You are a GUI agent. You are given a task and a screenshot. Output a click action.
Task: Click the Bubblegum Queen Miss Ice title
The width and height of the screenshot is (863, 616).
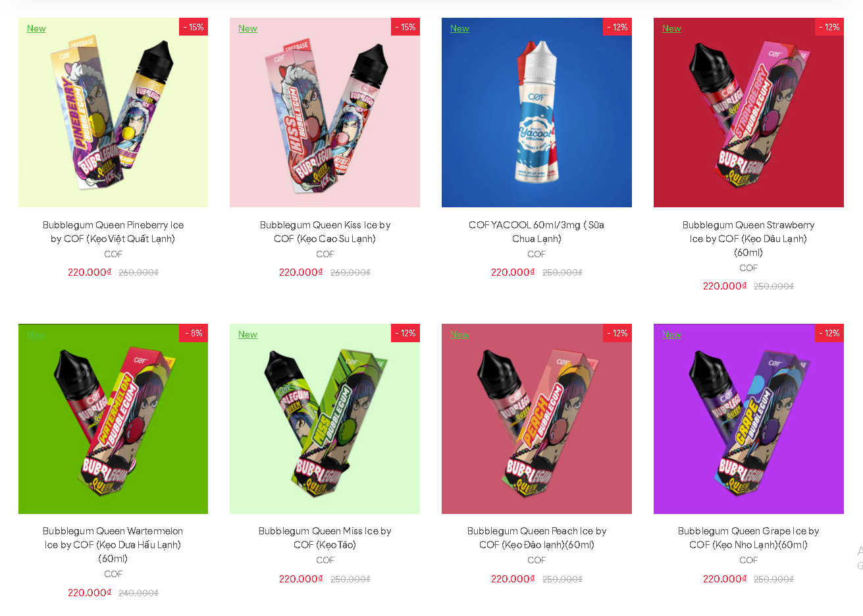[x=325, y=538]
